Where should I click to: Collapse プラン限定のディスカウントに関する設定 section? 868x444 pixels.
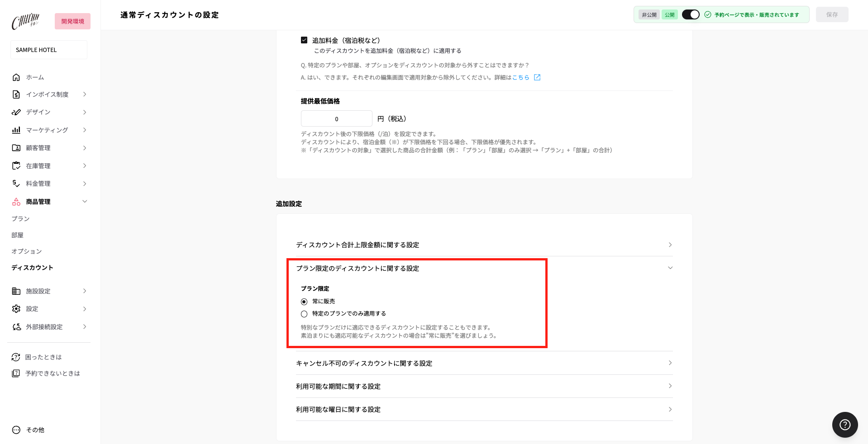click(x=484, y=268)
